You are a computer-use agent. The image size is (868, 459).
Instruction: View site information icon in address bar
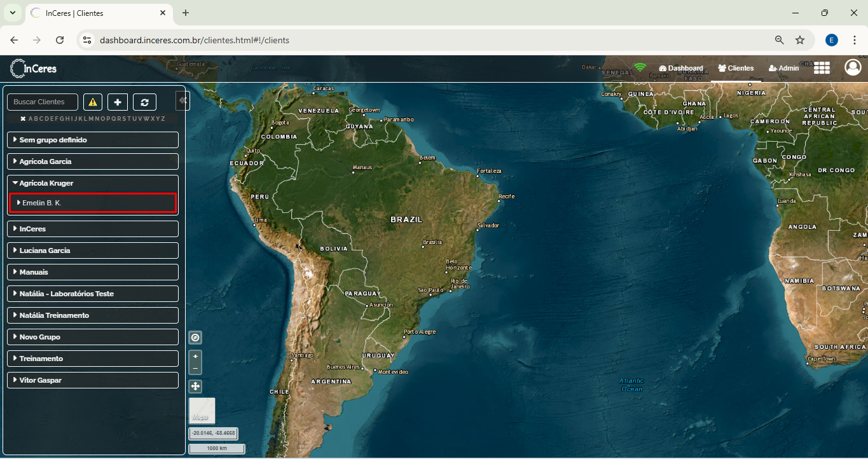pos(88,40)
